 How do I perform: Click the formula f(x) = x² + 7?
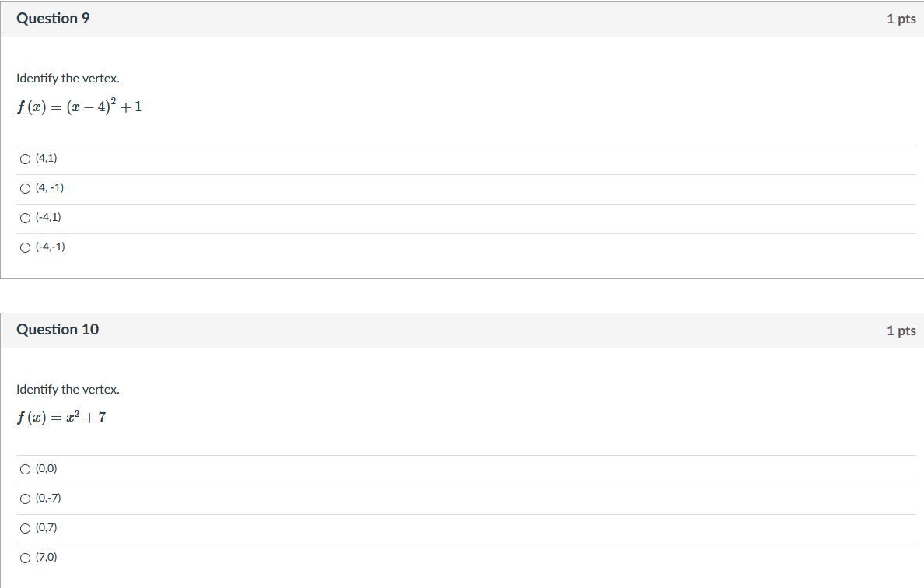[x=61, y=418]
